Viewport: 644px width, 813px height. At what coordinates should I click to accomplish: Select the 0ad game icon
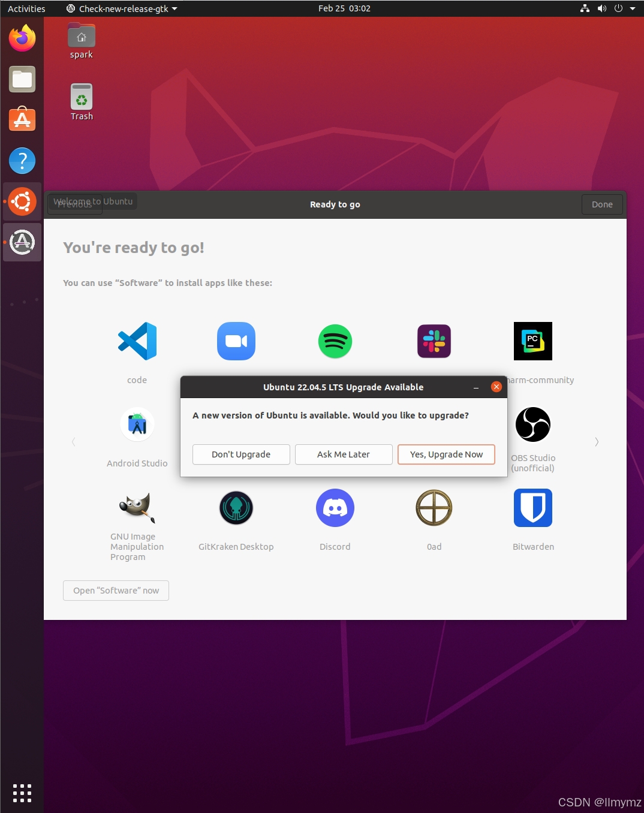(434, 508)
